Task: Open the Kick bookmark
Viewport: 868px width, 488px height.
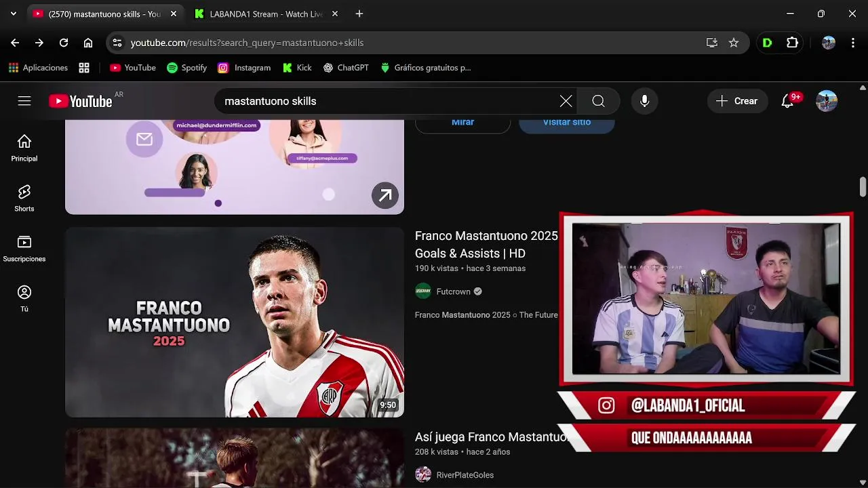Action: 297,68
